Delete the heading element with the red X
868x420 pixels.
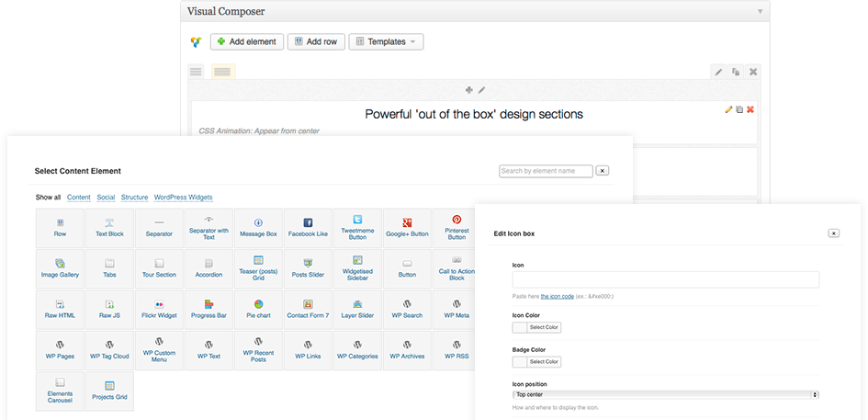[x=750, y=109]
